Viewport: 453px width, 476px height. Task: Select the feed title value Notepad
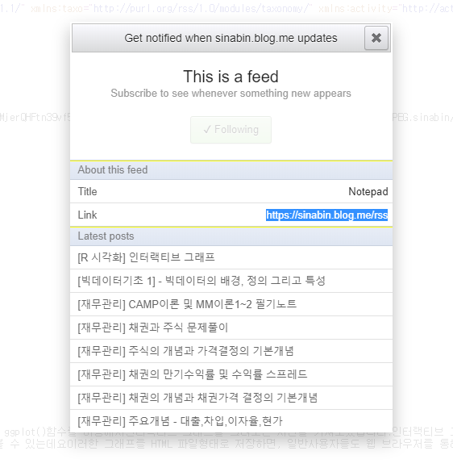click(x=368, y=191)
